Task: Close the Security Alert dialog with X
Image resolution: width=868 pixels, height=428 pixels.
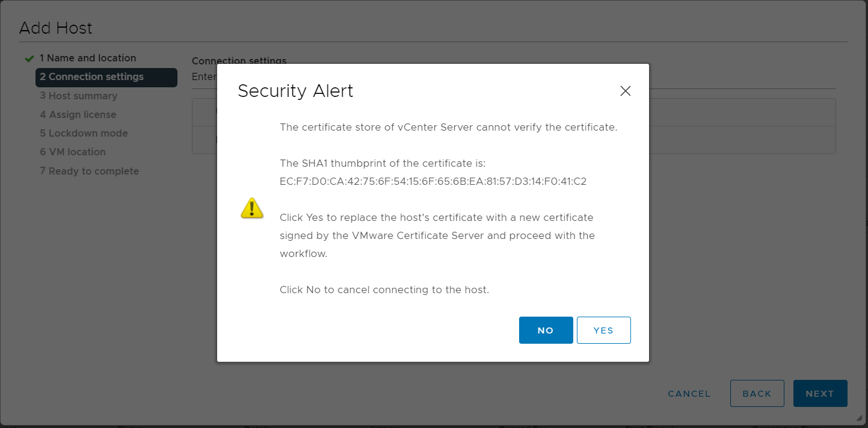Action: 625,91
